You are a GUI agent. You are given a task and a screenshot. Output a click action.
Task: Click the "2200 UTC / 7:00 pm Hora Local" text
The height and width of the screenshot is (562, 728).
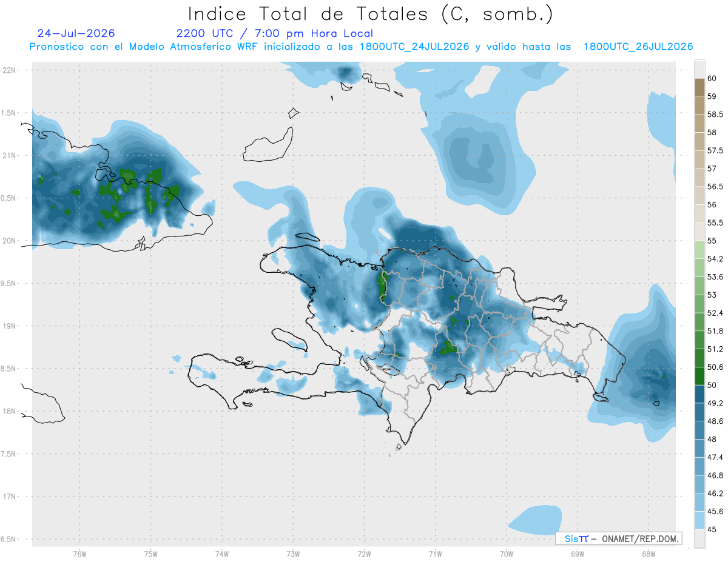point(275,34)
